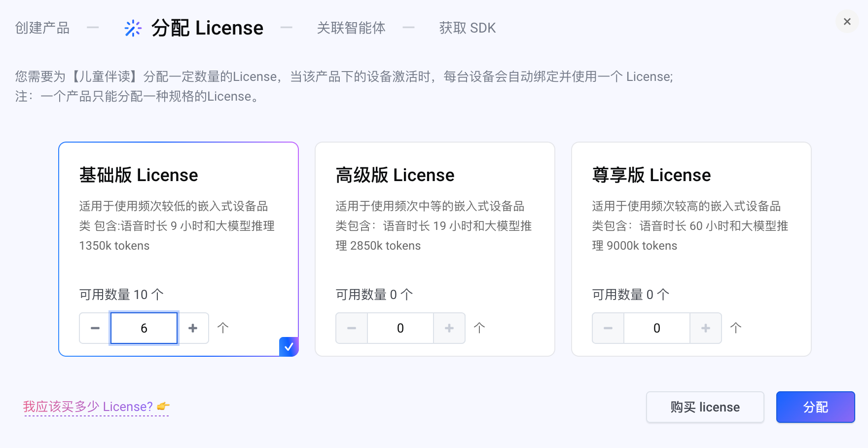Click the plus button in Basic License stepper
Screen dimensions: 868x448
pos(193,328)
